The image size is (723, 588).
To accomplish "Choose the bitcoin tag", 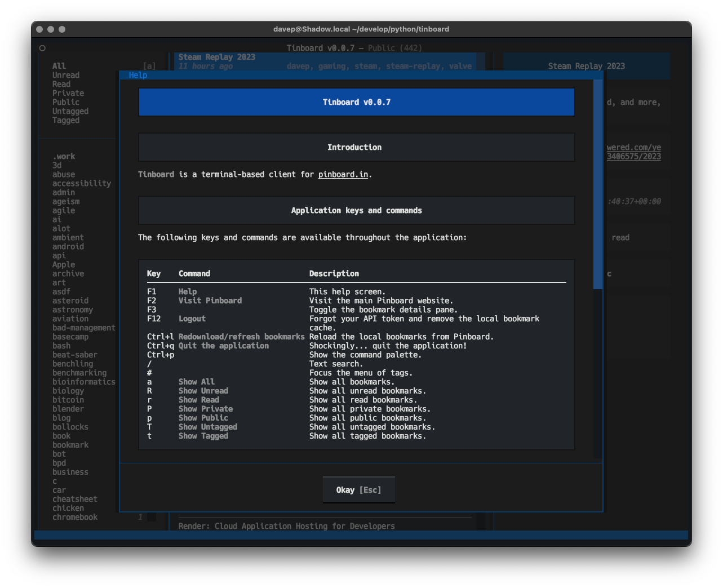I will [x=68, y=400].
